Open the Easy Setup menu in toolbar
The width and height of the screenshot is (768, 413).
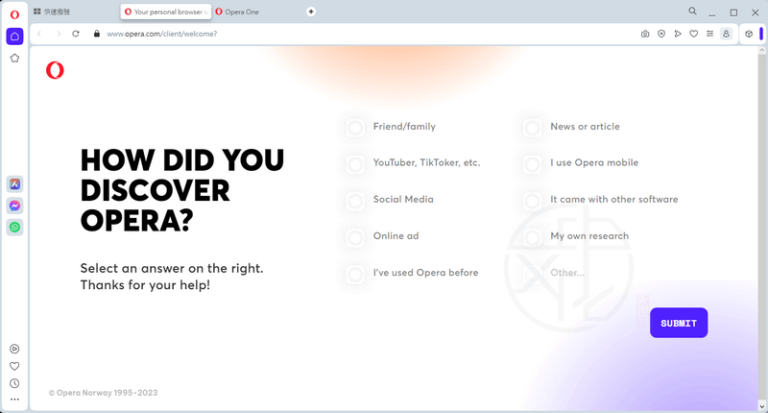point(710,33)
